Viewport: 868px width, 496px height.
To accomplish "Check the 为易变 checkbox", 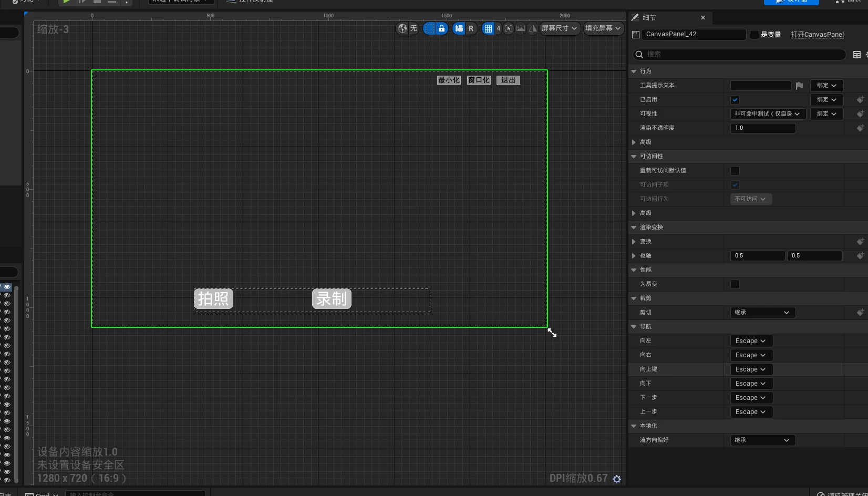I will click(735, 284).
